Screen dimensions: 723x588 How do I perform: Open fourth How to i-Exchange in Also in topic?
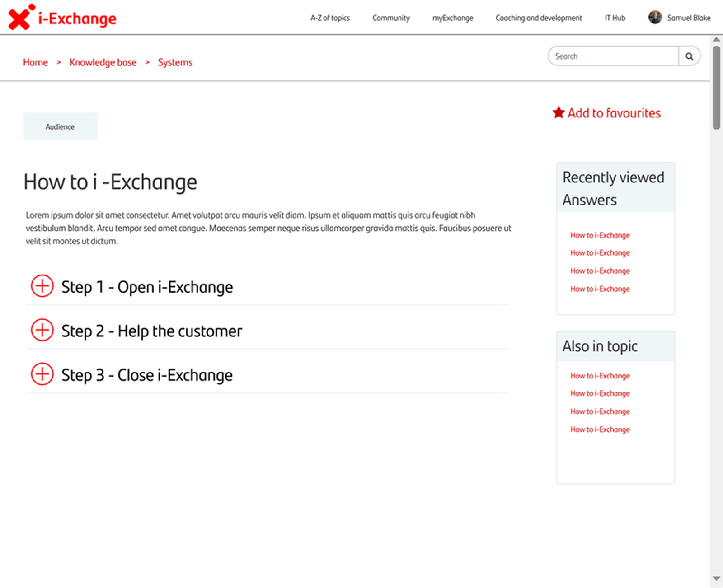[x=600, y=429]
